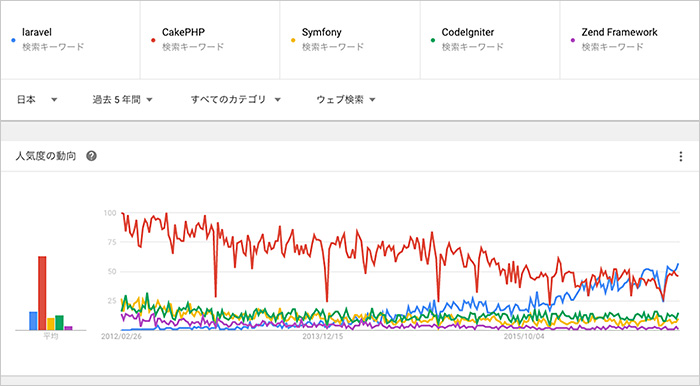
Task: Click the red CakePHP average bar
Action: [42, 293]
